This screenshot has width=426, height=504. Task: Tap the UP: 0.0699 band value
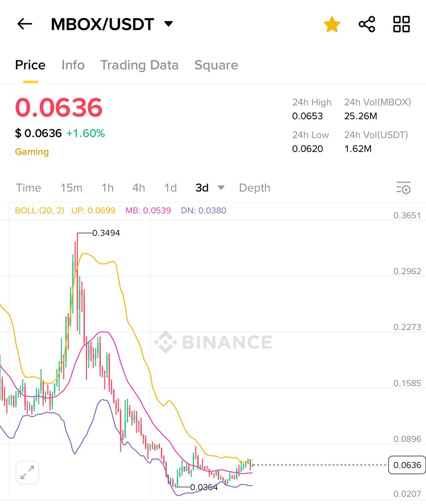93,210
